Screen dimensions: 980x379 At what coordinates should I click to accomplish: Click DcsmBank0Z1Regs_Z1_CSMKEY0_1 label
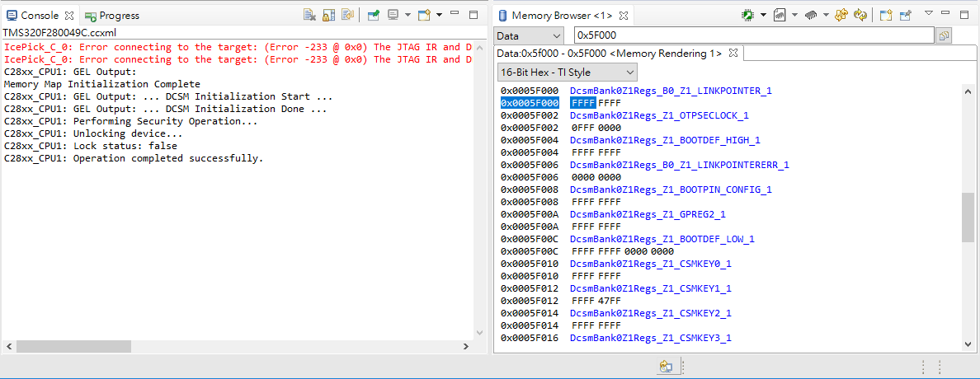coord(651,264)
